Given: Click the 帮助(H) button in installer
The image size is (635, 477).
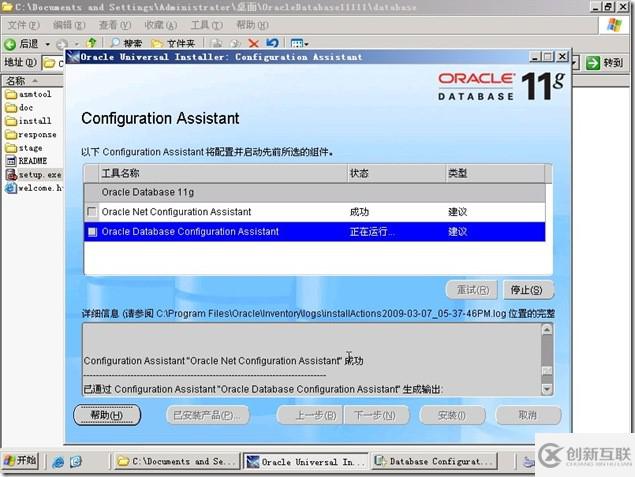Looking at the screenshot, I should (x=107, y=415).
